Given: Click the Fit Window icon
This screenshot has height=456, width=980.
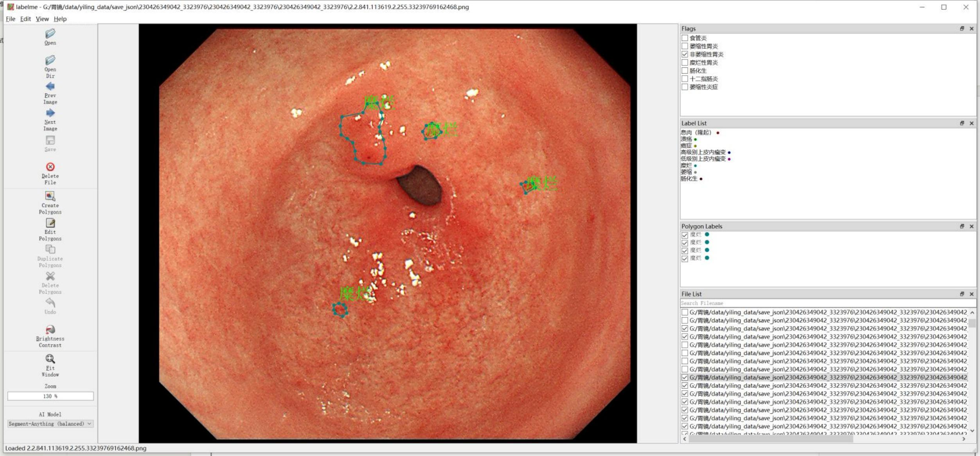Looking at the screenshot, I should coord(50,359).
